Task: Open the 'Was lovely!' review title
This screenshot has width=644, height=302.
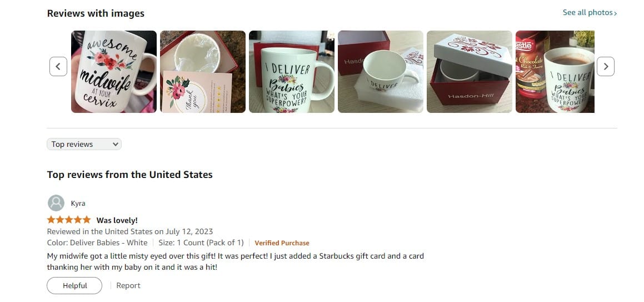Action: [x=117, y=220]
